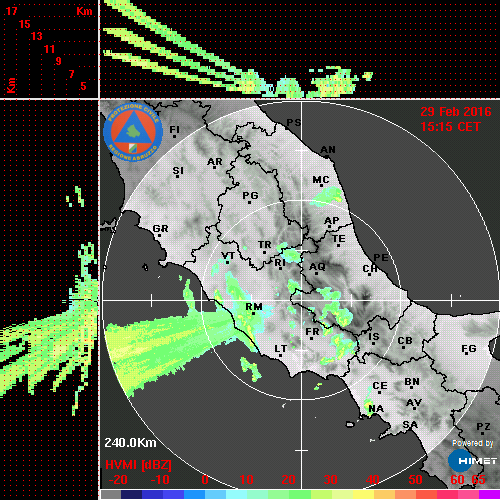Image resolution: width=500 pixels, height=500 pixels.
Task: Click the '10' dBZ scale value
Action: coord(247,480)
